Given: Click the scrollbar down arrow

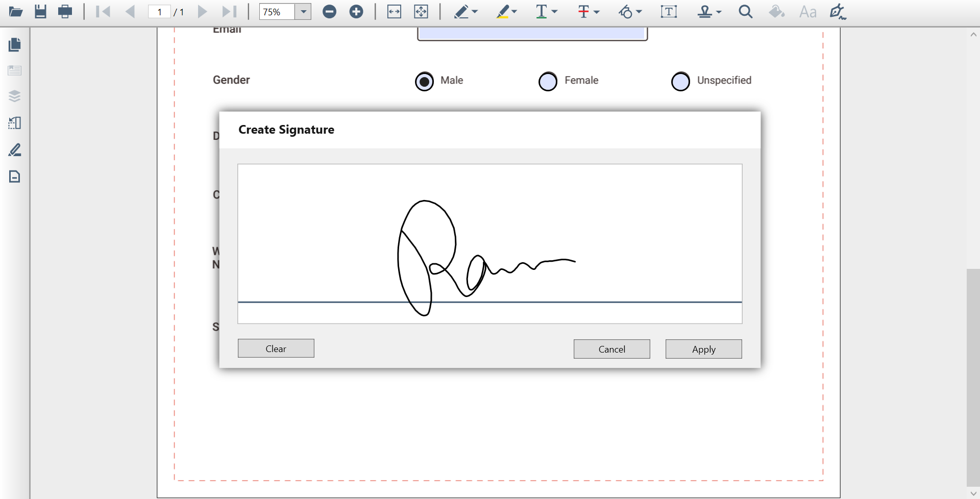Looking at the screenshot, I should [x=973, y=493].
